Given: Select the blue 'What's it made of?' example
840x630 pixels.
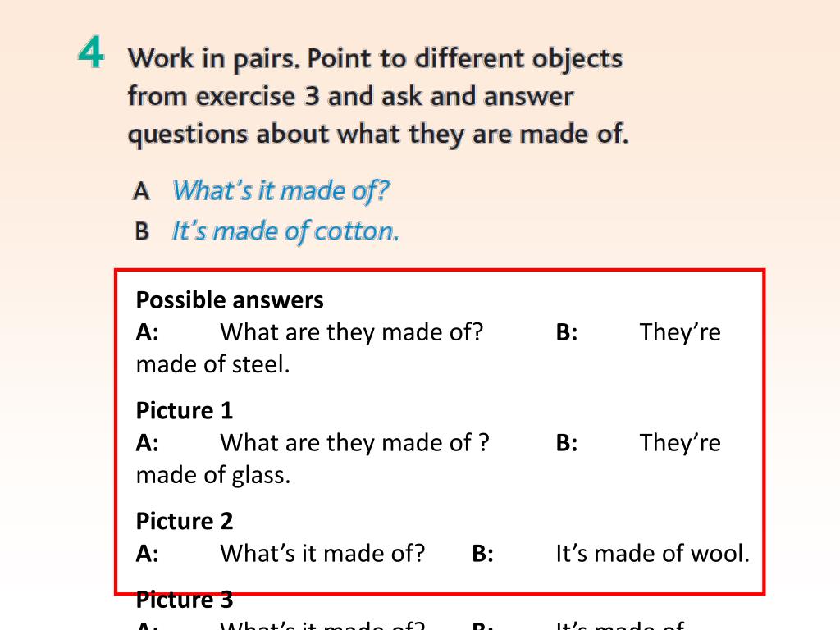Looking at the screenshot, I should click(280, 190).
